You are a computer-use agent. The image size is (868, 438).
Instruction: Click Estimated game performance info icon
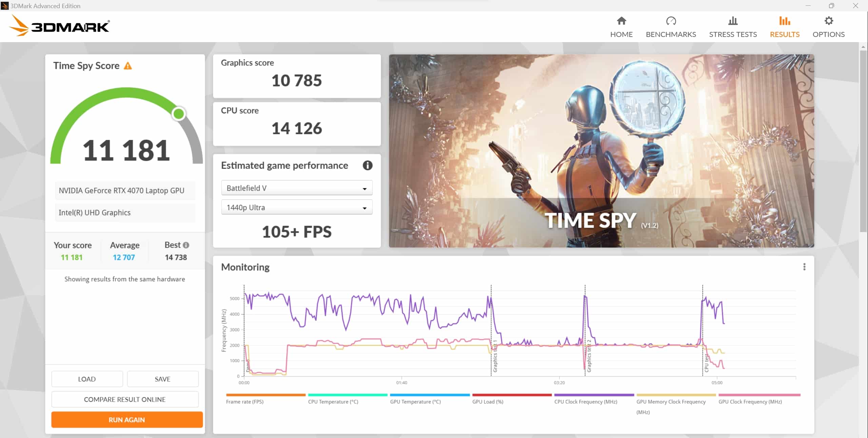[x=367, y=165]
